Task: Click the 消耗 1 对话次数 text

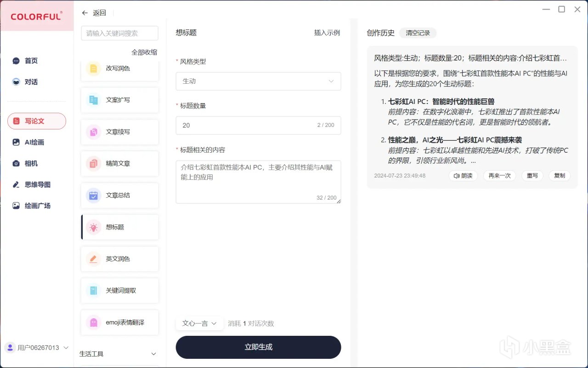Action: pyautogui.click(x=251, y=323)
